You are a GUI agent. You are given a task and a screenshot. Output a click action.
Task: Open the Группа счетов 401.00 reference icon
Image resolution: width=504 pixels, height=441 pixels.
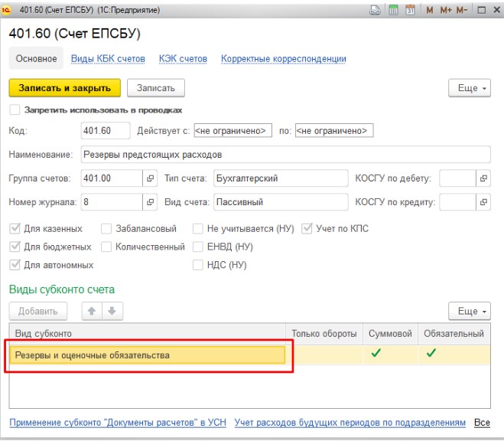(150, 178)
